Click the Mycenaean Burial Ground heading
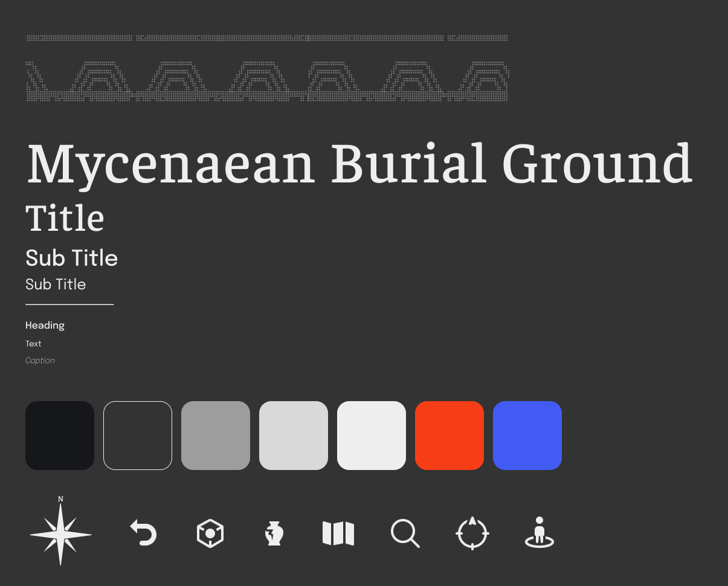The image size is (728, 586). tap(359, 162)
